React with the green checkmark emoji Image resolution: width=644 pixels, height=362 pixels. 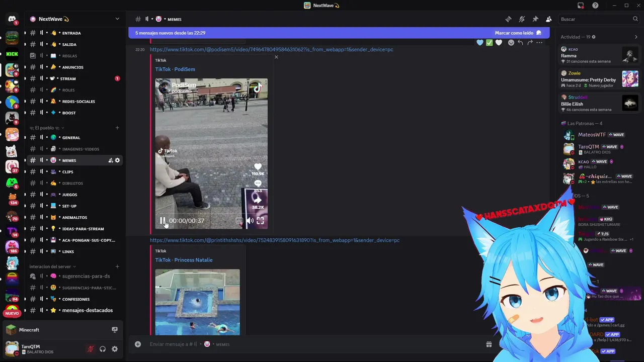tap(489, 43)
